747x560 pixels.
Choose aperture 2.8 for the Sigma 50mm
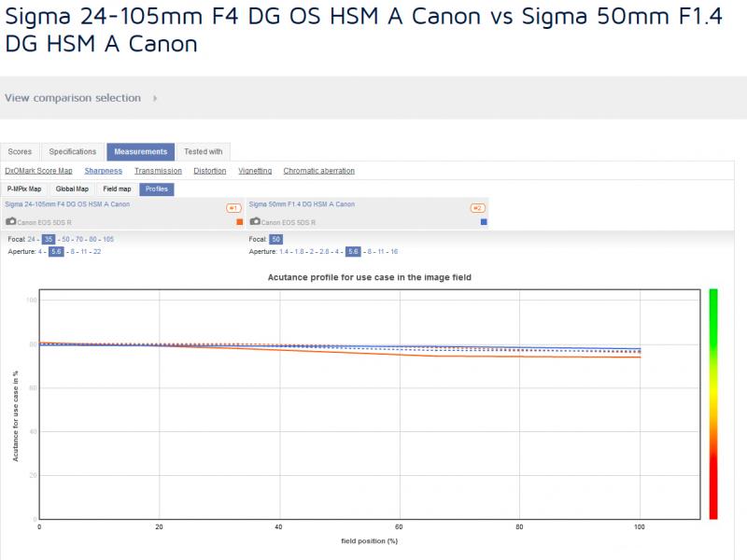[x=324, y=251]
